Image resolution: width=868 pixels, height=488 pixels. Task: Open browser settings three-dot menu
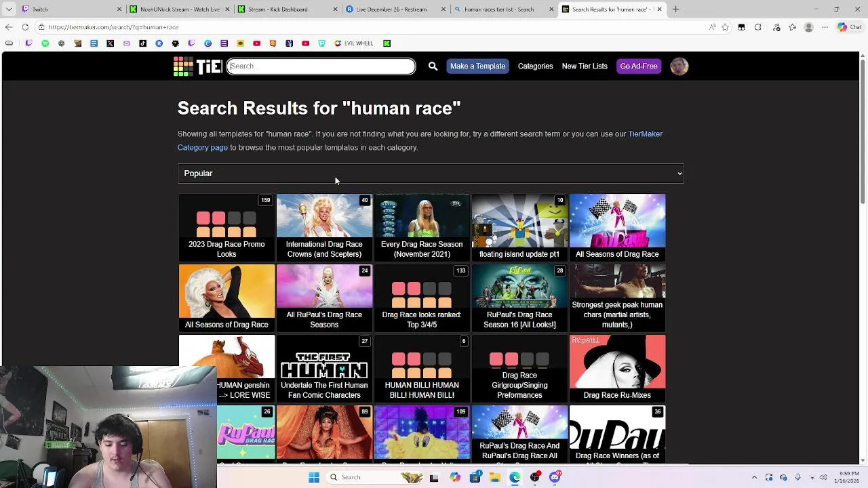pyautogui.click(x=825, y=27)
